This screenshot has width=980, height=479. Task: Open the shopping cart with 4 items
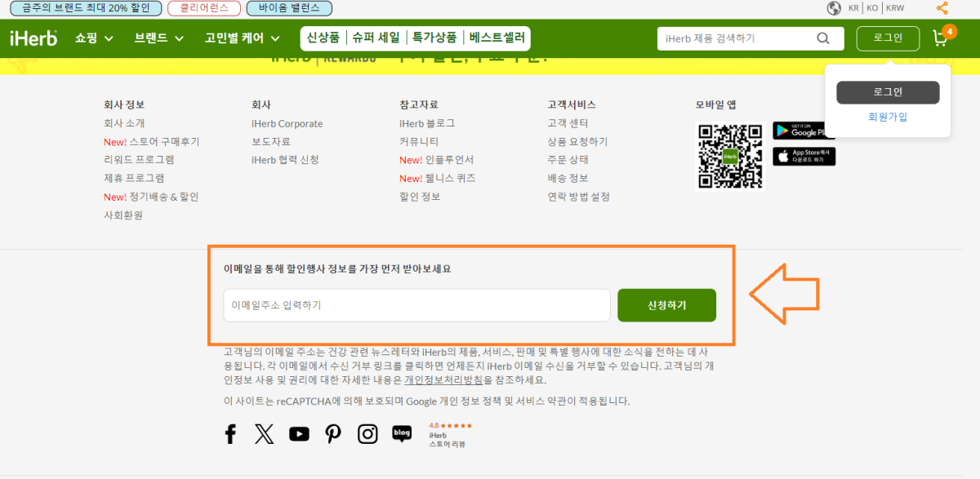click(941, 38)
